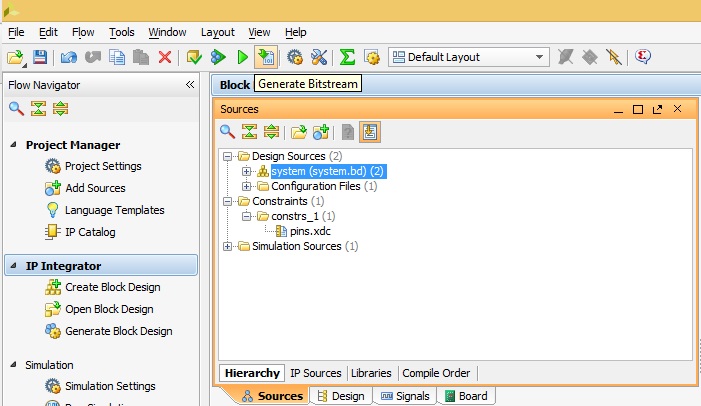
Task: Toggle highlighted auto-scroll icon in Sources toolbar
Action: pyautogui.click(x=370, y=132)
